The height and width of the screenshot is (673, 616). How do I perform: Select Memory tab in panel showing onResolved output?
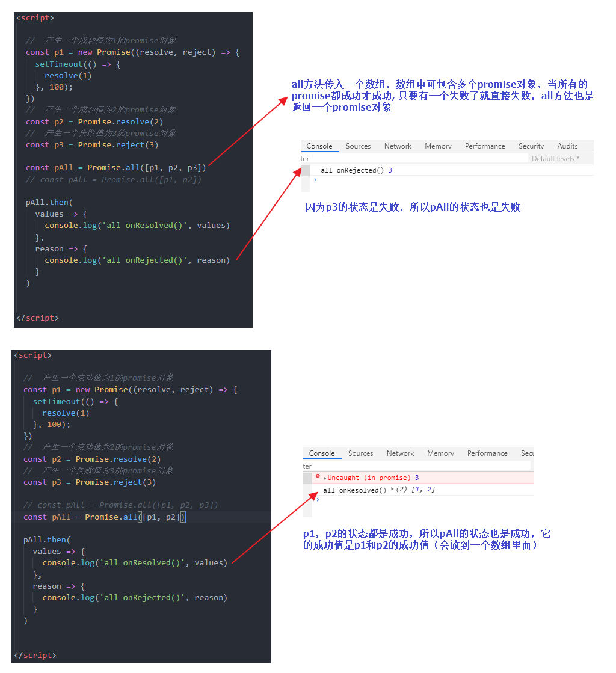click(x=440, y=453)
